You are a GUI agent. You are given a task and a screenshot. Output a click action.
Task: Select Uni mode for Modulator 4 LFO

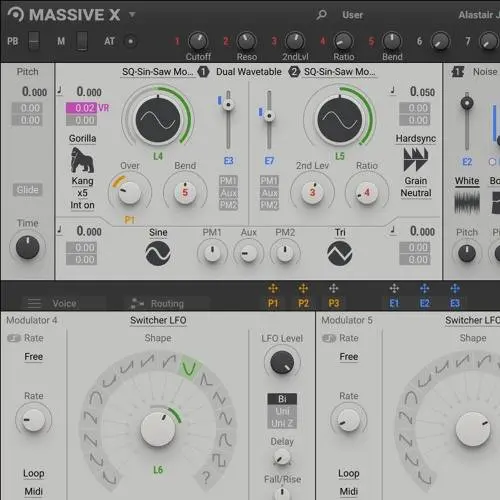[282, 411]
